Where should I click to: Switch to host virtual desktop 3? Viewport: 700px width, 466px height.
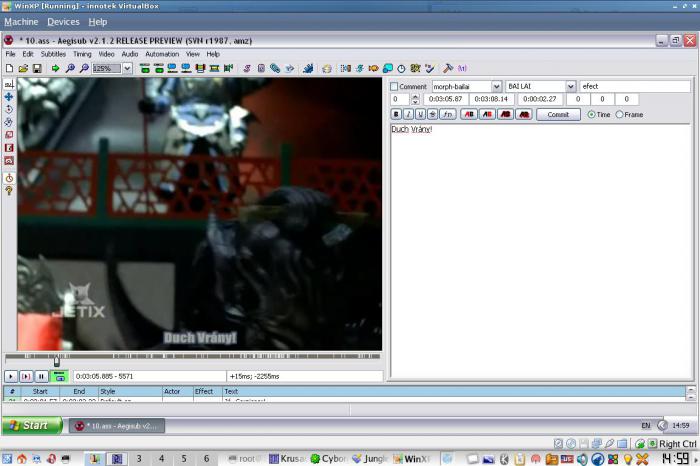pyautogui.click(x=139, y=458)
